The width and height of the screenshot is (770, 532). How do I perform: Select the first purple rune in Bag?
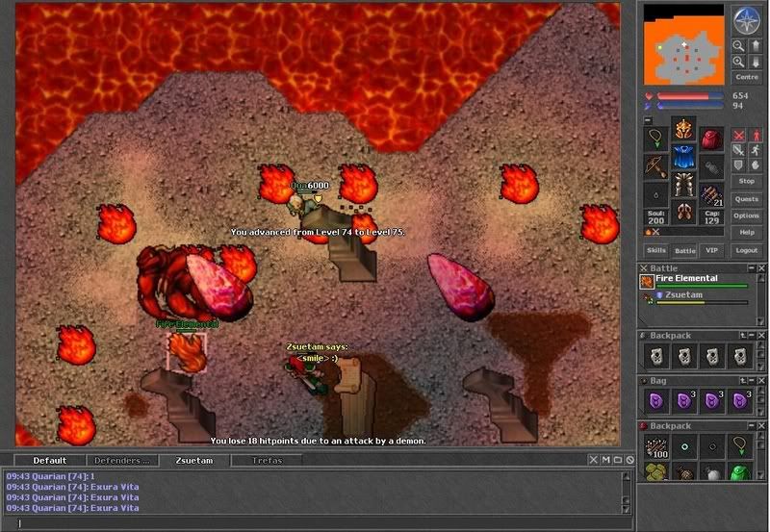[x=656, y=401]
